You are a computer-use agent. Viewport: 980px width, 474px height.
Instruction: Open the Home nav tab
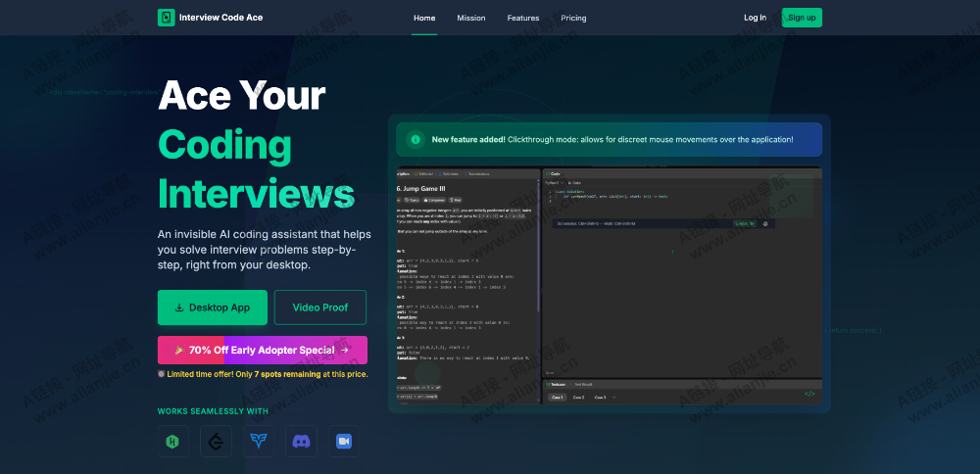[x=424, y=18]
